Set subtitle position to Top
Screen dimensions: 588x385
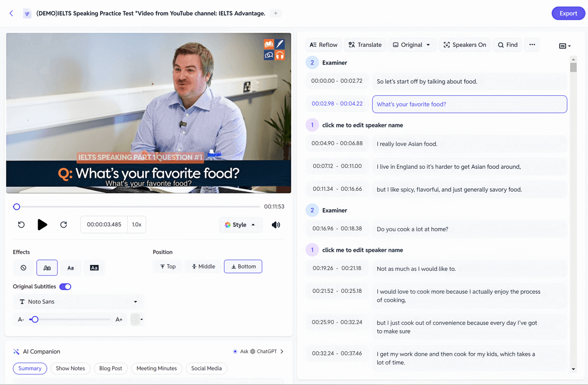coord(168,267)
